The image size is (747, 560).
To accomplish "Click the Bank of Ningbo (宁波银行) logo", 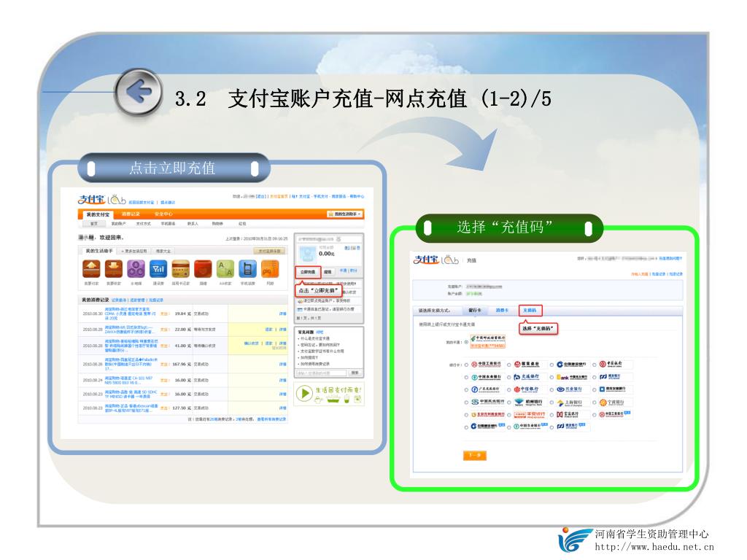I will [614, 402].
